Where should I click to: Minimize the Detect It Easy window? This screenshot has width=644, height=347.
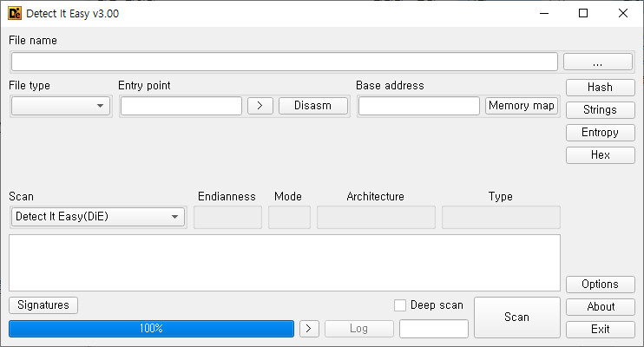pyautogui.click(x=544, y=14)
